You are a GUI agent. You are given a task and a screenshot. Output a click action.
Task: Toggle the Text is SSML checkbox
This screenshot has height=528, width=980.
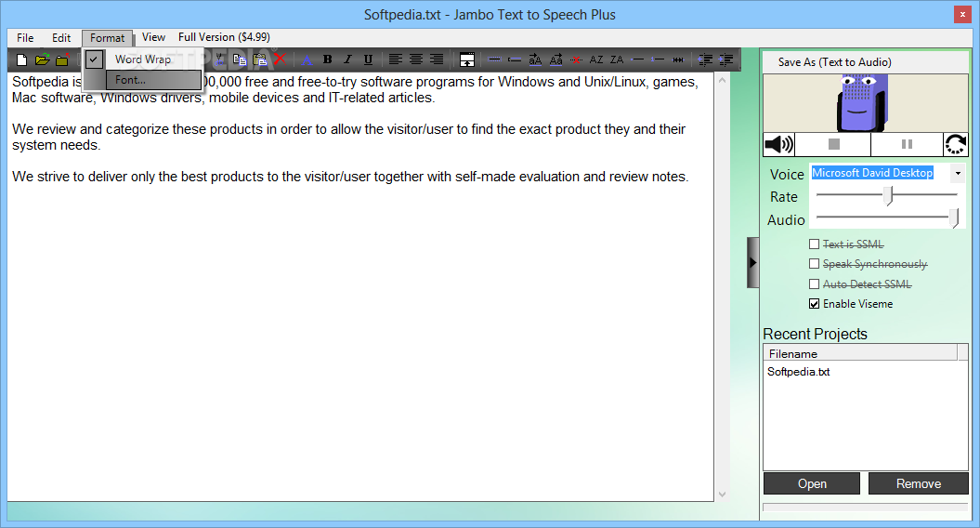tap(814, 244)
